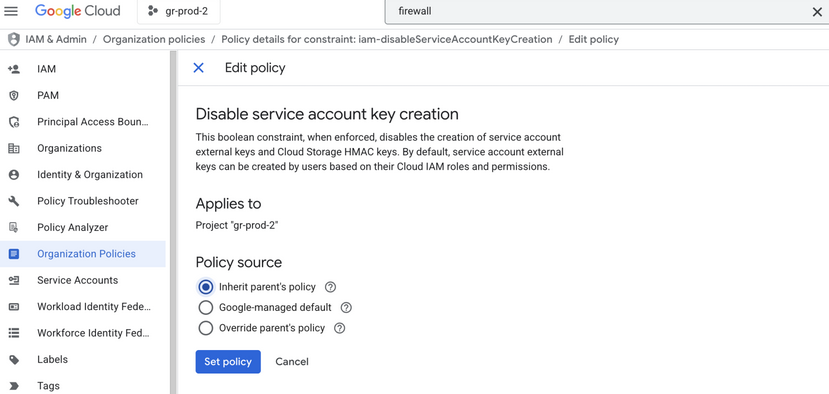Click the Cancel button
This screenshot has width=829, height=394.
click(x=292, y=362)
